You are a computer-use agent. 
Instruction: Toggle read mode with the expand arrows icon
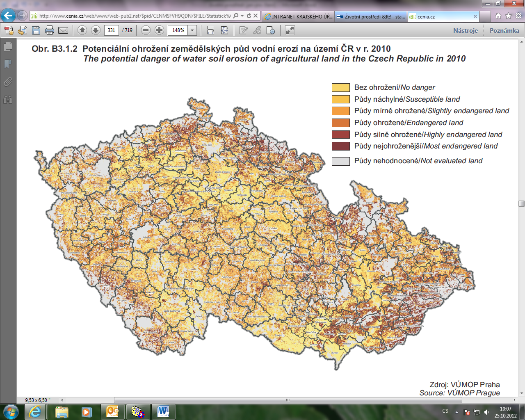pos(290,30)
